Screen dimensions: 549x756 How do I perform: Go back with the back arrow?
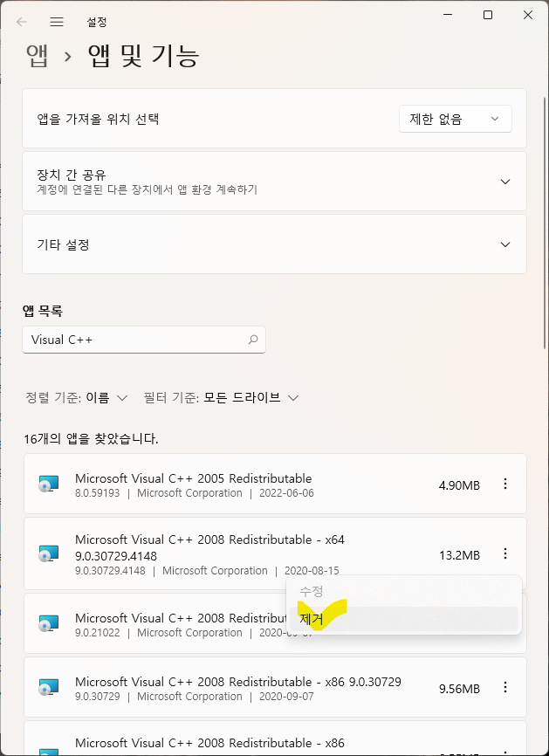(x=22, y=22)
